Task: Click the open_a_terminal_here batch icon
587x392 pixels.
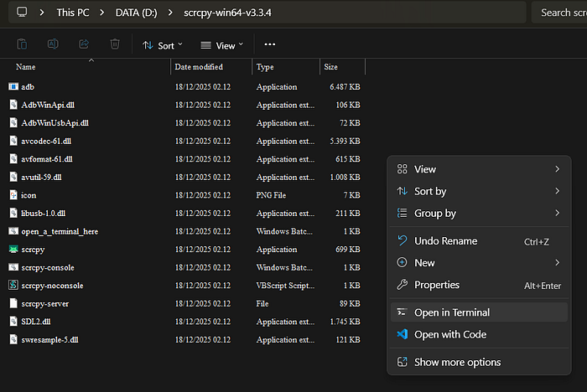Action: (x=13, y=231)
